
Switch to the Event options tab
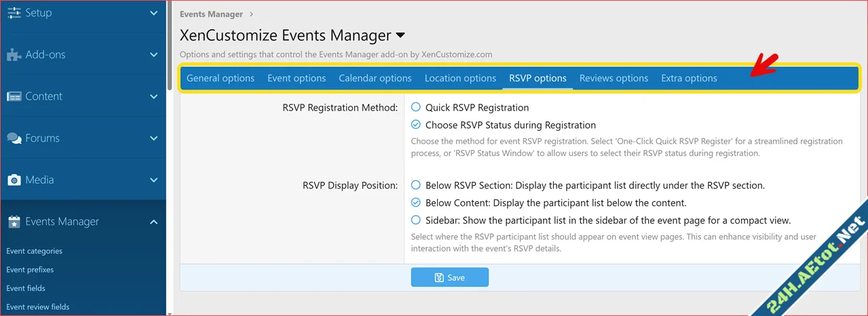tap(297, 78)
